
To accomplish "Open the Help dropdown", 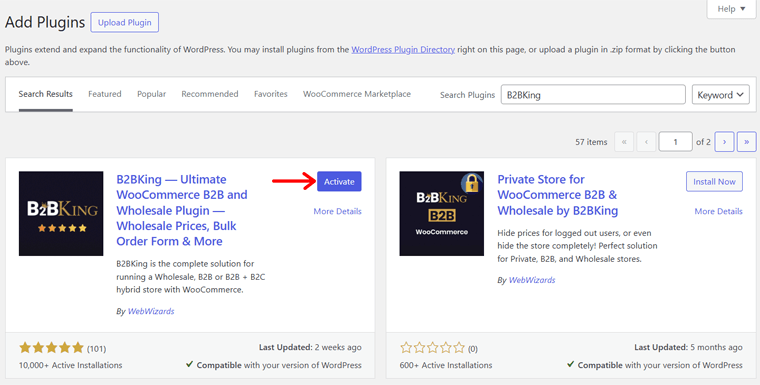I will pyautogui.click(x=731, y=9).
